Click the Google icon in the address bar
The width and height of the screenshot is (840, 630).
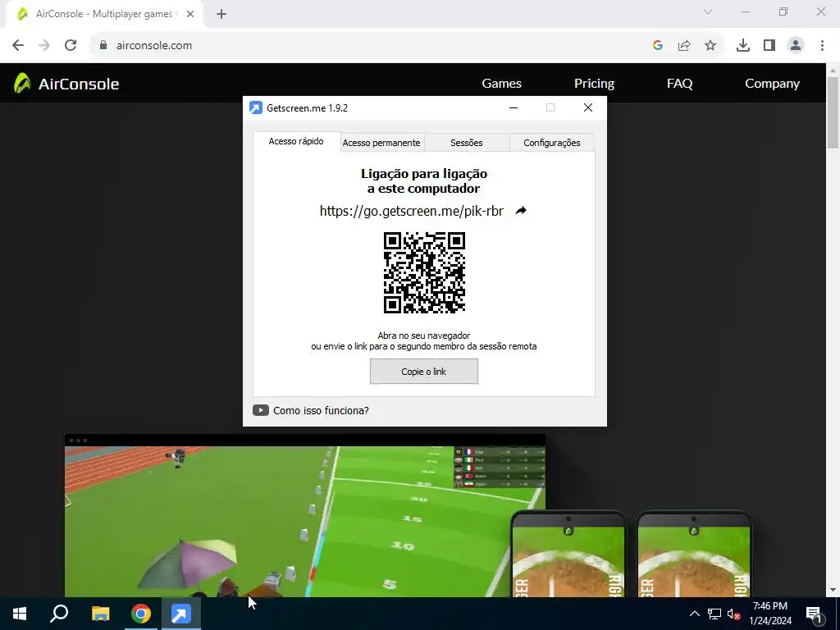pos(658,46)
